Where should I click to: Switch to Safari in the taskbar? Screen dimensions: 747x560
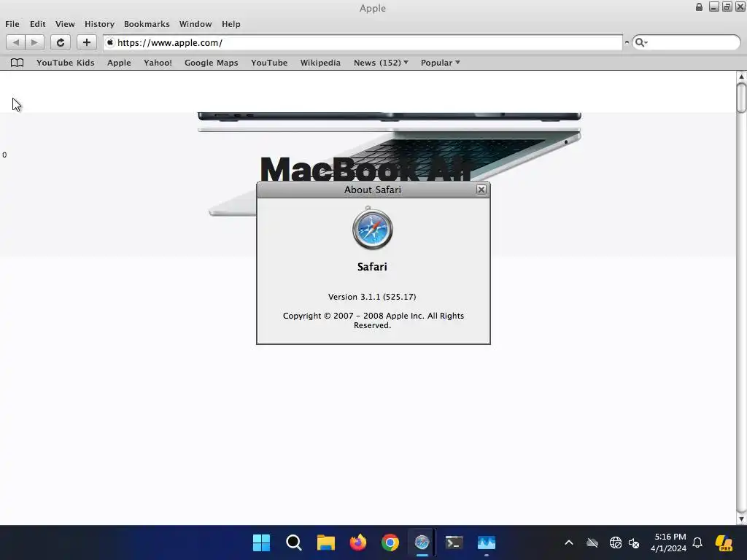click(x=422, y=542)
